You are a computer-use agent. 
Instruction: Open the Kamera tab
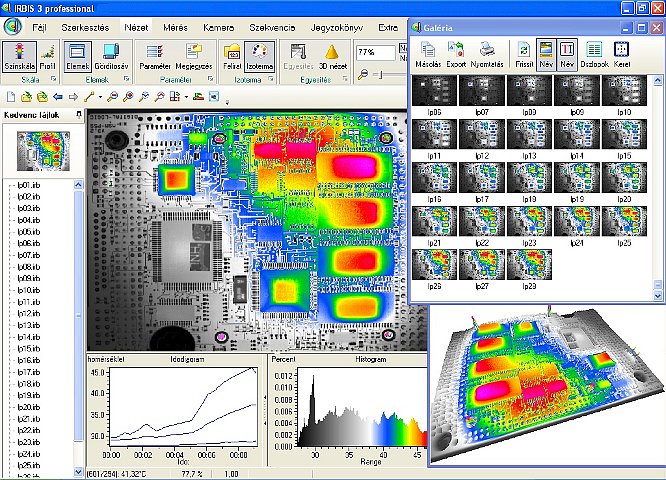pyautogui.click(x=218, y=28)
